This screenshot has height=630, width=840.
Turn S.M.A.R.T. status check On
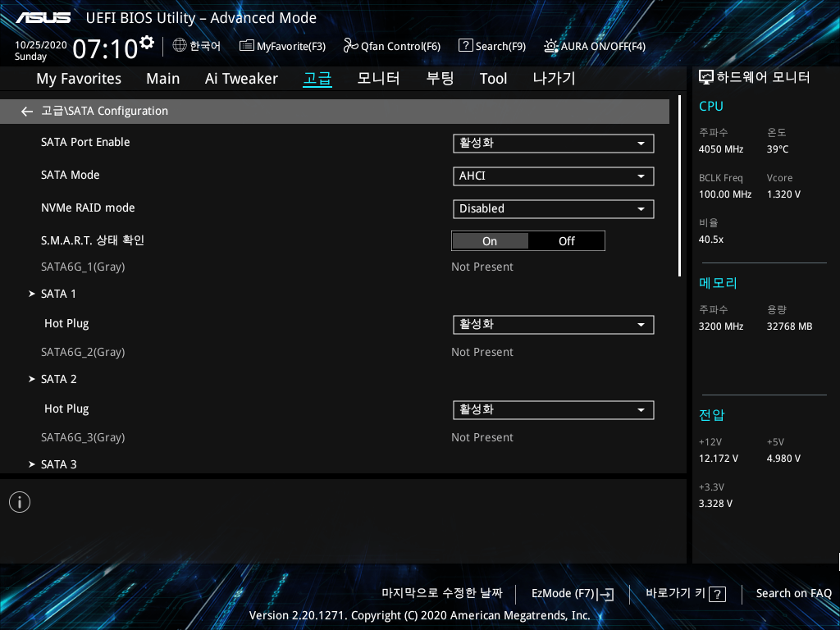point(491,241)
